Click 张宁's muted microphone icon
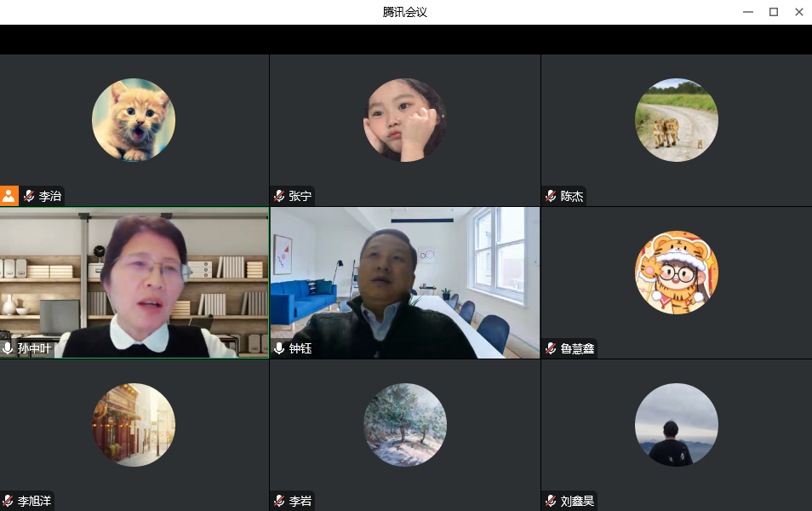 278,196
